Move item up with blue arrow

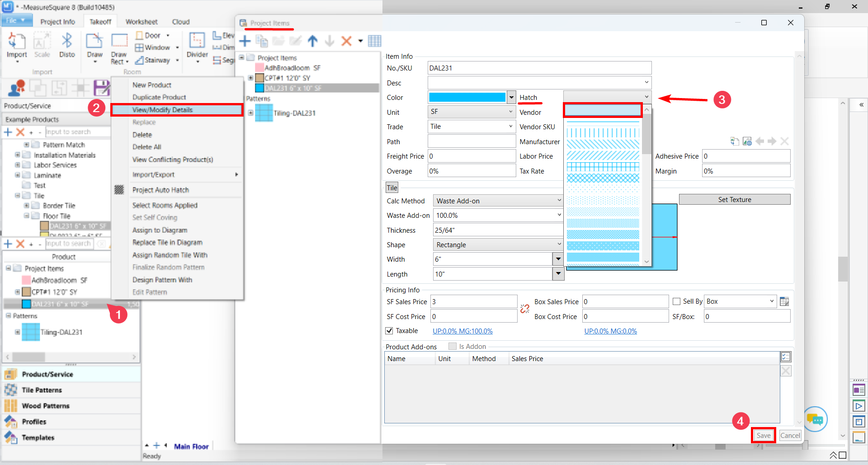312,41
